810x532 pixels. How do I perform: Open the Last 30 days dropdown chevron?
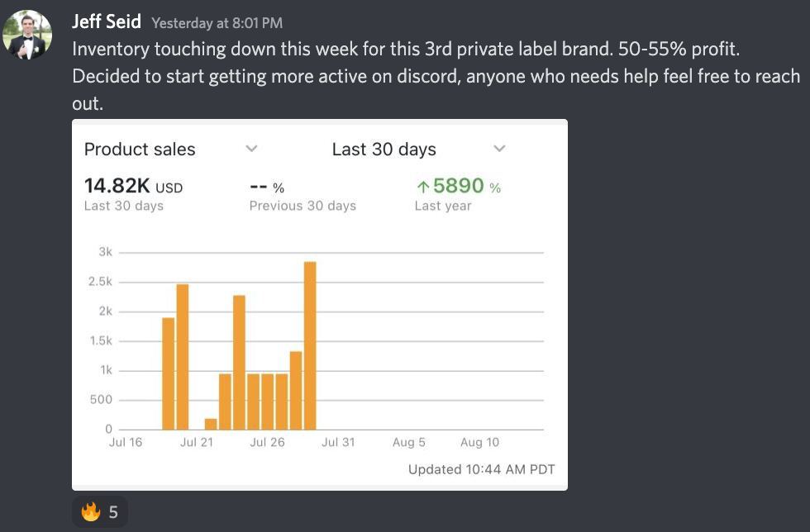[499, 149]
